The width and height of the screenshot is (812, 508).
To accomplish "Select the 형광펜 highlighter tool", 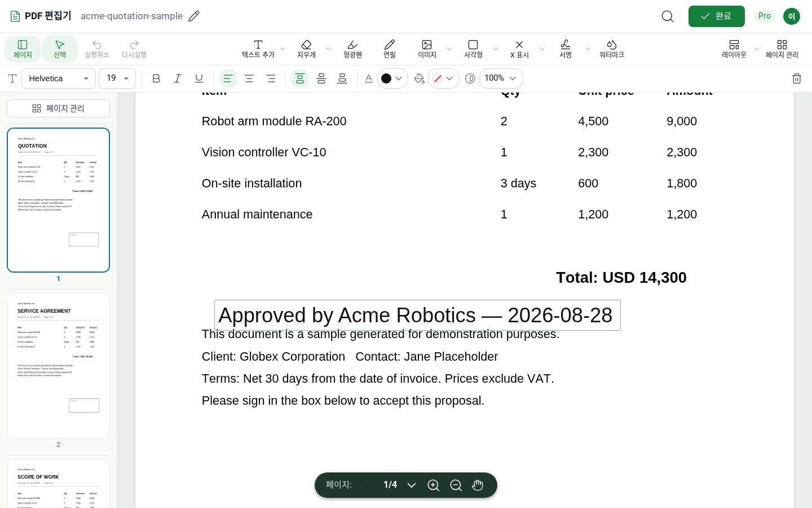I will (x=352, y=49).
